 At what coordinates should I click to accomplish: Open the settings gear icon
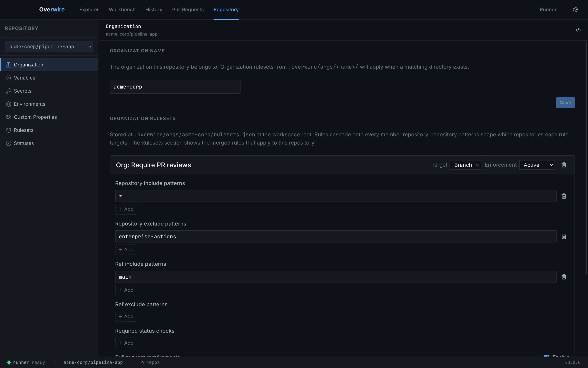(x=576, y=9)
